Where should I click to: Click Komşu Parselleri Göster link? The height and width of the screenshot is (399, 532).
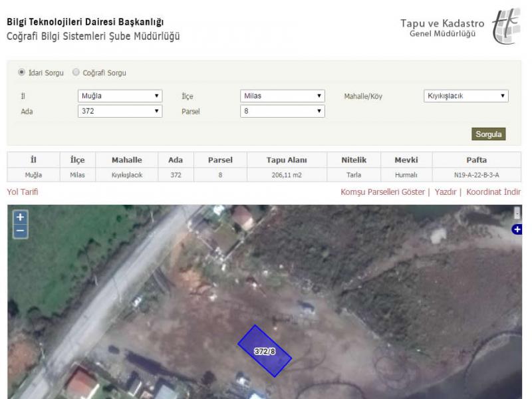(382, 192)
